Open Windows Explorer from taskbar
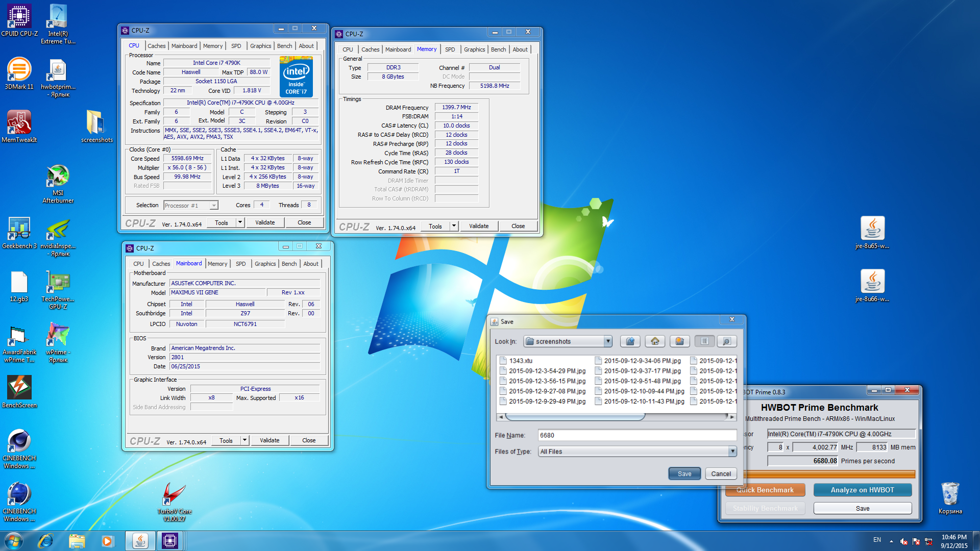 pos(77,541)
